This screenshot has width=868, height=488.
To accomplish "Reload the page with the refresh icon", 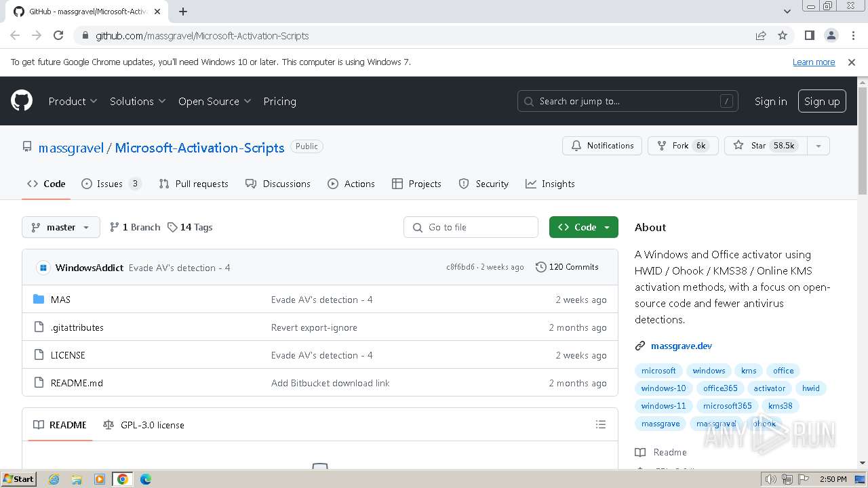I will [x=58, y=35].
